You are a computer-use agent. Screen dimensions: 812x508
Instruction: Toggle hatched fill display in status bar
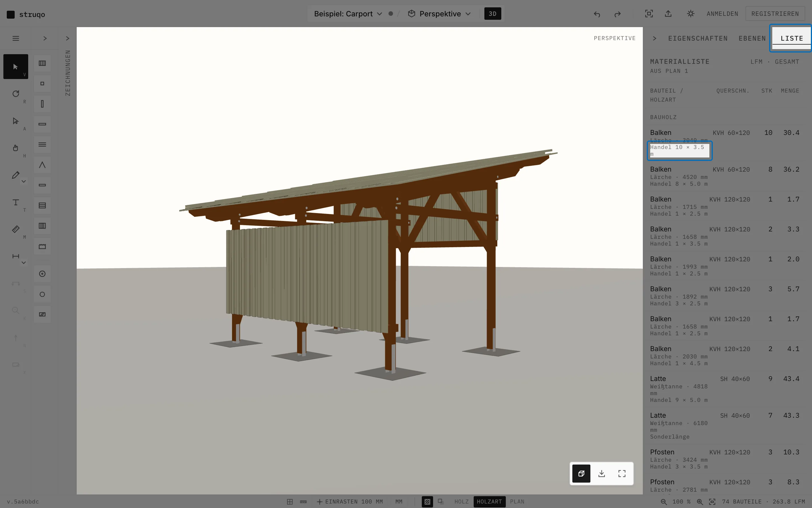tap(427, 502)
